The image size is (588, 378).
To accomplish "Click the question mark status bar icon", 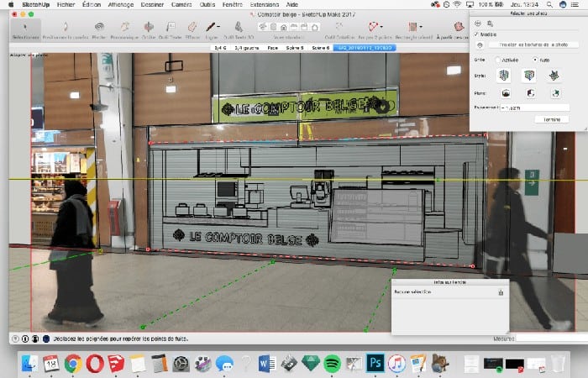I will 15,339.
